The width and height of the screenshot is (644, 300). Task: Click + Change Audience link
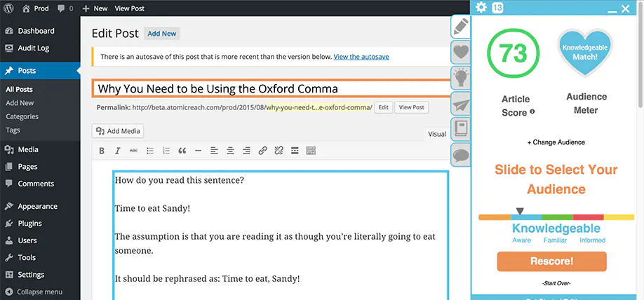556,142
